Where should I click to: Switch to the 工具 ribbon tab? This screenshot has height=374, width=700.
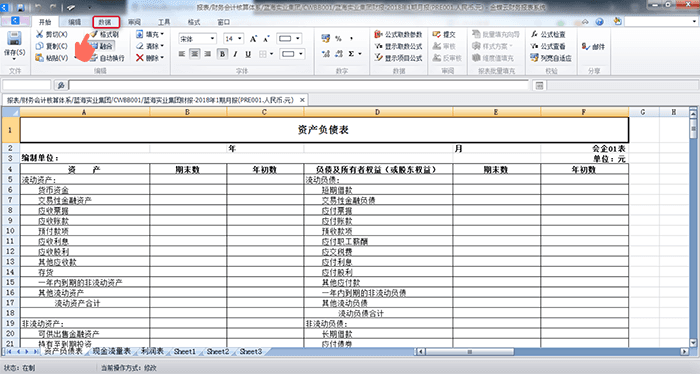point(164,22)
